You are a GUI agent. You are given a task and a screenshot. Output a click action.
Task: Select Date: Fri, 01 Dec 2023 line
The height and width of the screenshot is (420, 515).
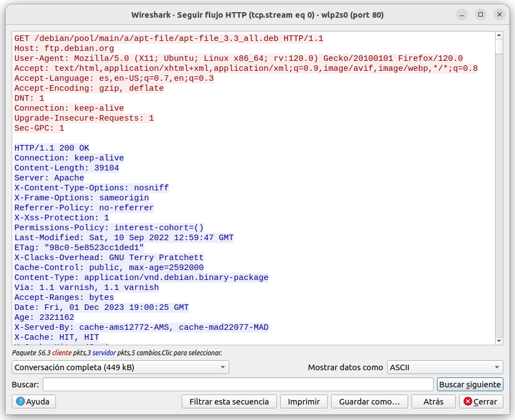click(x=101, y=307)
